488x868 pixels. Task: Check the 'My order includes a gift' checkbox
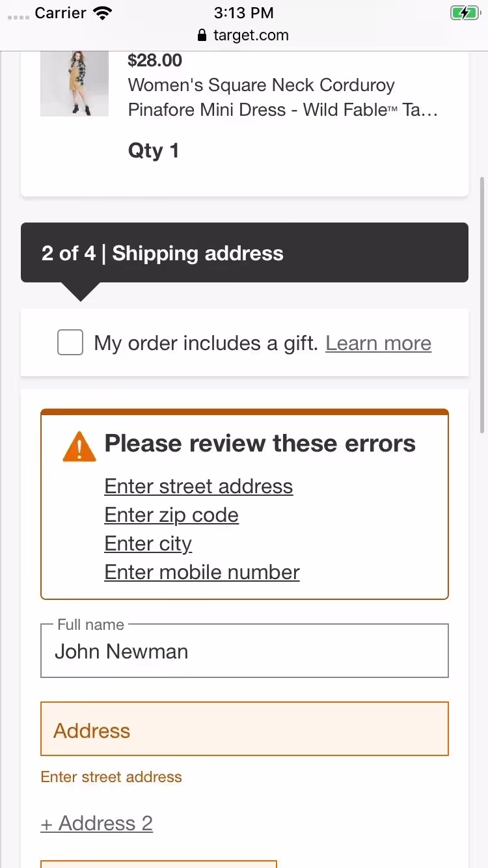70,343
